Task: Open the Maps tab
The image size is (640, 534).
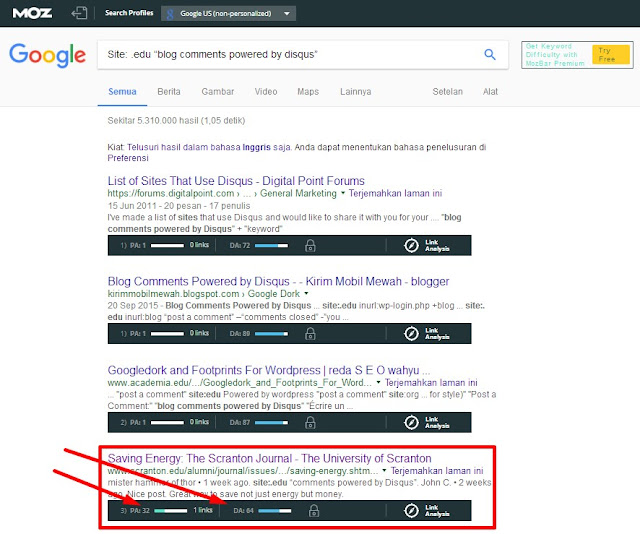Action: (308, 91)
